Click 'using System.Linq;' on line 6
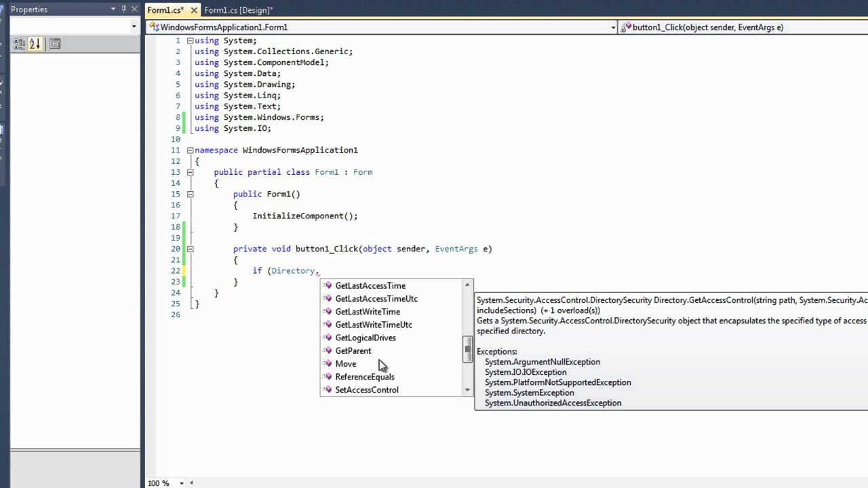The height and width of the screenshot is (488, 868). coord(237,96)
